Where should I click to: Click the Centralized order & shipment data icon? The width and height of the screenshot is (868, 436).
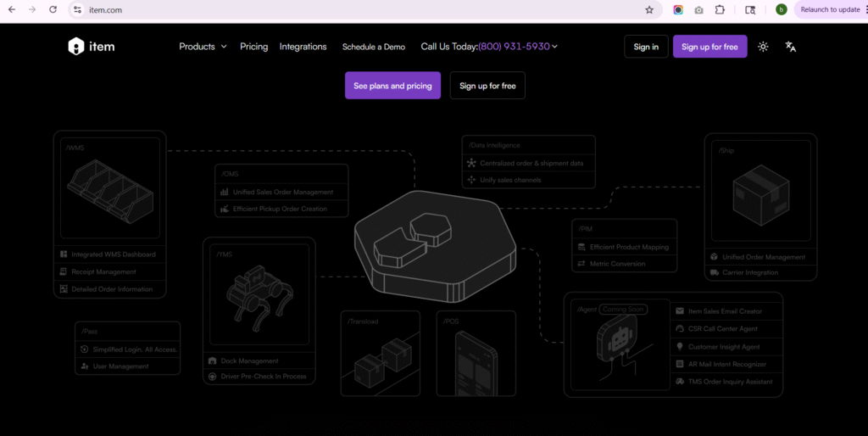pos(471,163)
